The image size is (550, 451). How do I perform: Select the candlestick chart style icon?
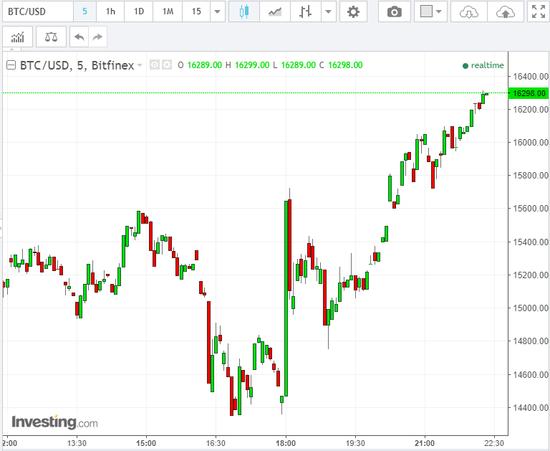244,12
